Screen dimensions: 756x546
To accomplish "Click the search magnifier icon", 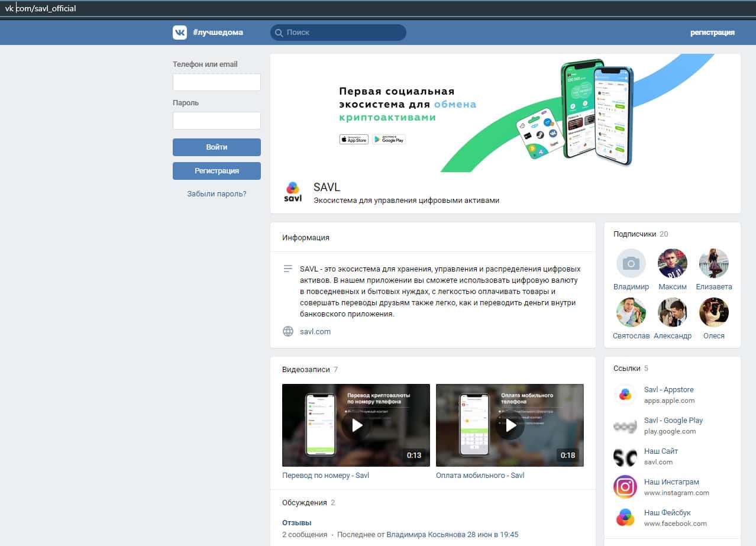I will click(279, 33).
